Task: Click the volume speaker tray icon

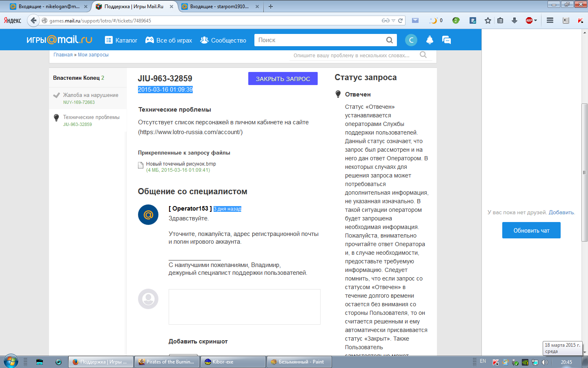Action: point(544,362)
